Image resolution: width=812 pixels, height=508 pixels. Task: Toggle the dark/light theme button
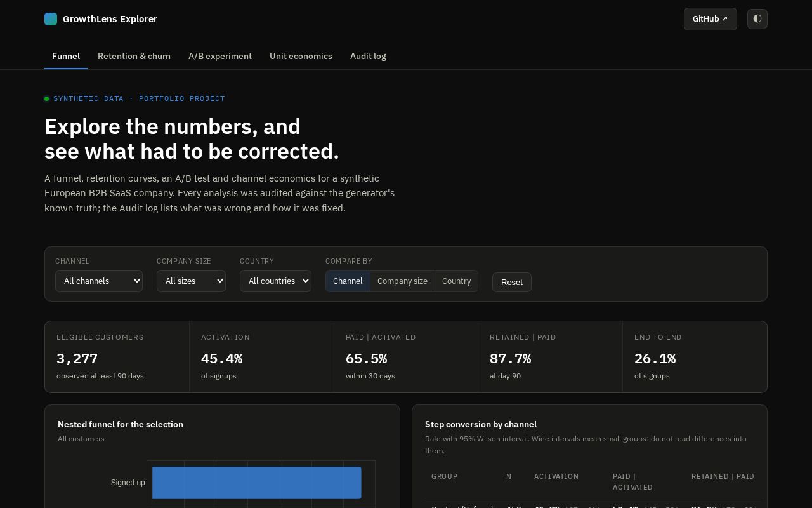click(757, 19)
